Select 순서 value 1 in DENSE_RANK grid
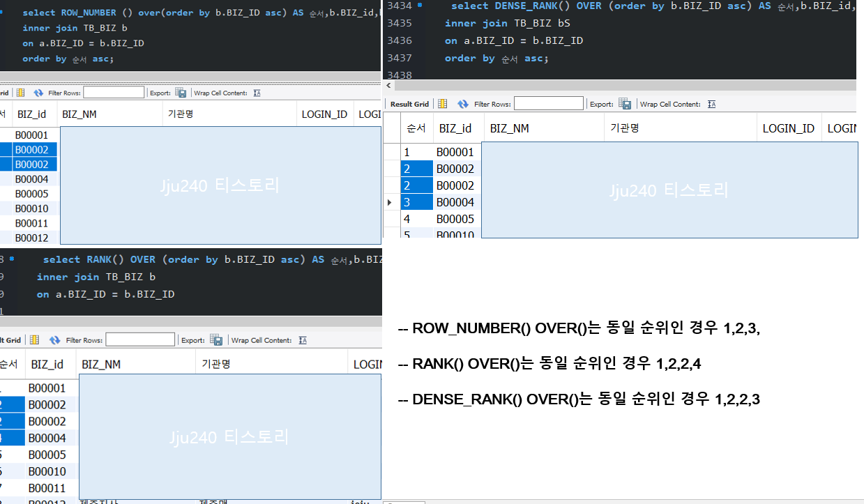Screen dimensions: 864x504 [x=416, y=152]
